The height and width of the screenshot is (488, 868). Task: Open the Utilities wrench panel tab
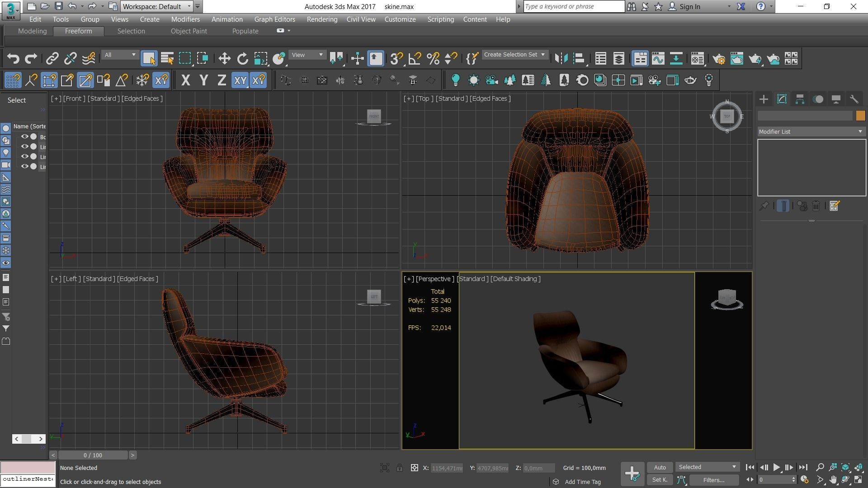click(x=854, y=99)
